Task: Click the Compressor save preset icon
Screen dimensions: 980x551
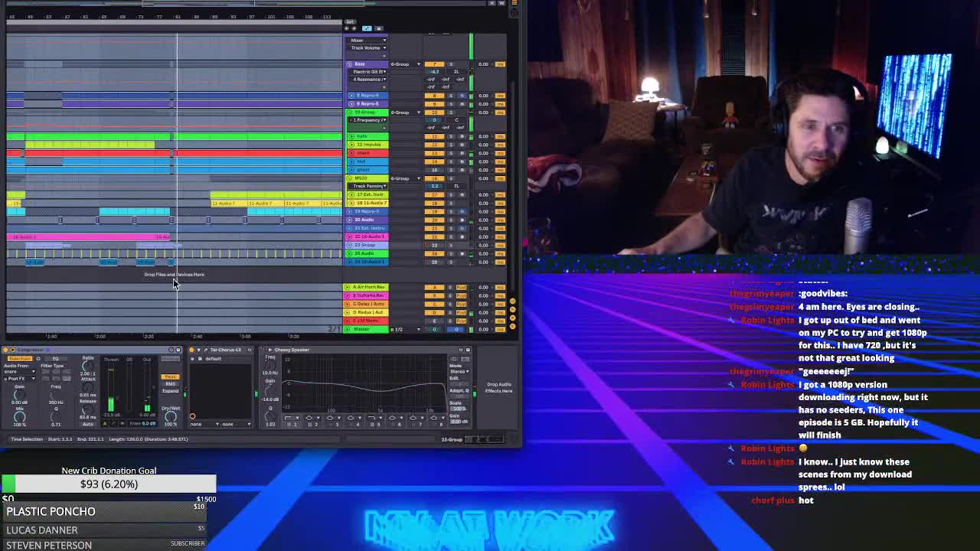Action: tap(178, 350)
